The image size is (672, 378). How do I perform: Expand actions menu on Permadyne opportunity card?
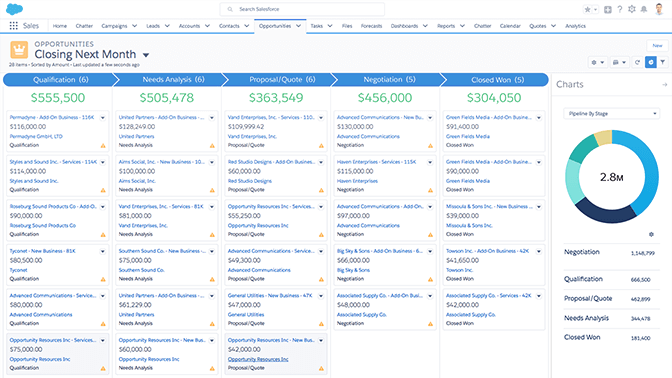click(x=103, y=117)
